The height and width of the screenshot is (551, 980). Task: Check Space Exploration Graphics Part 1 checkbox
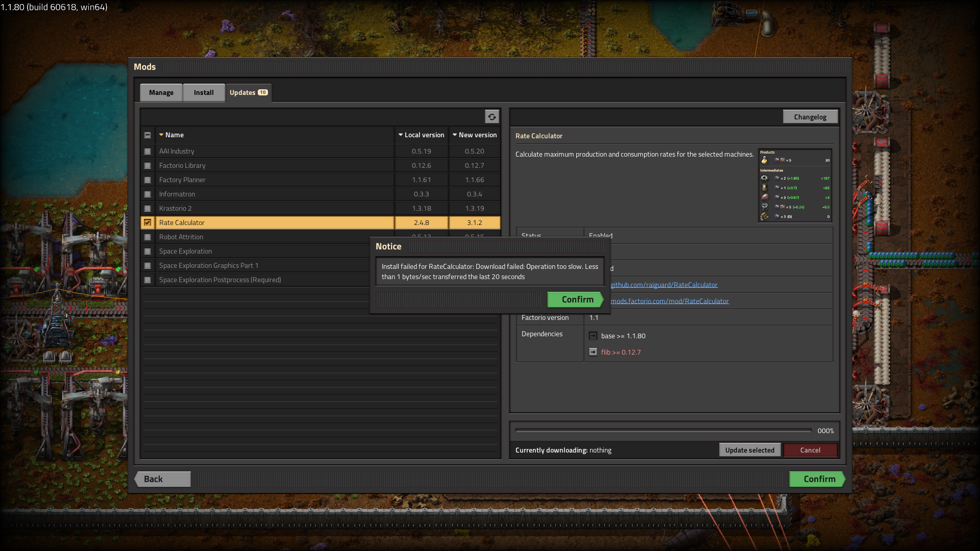tap(148, 266)
